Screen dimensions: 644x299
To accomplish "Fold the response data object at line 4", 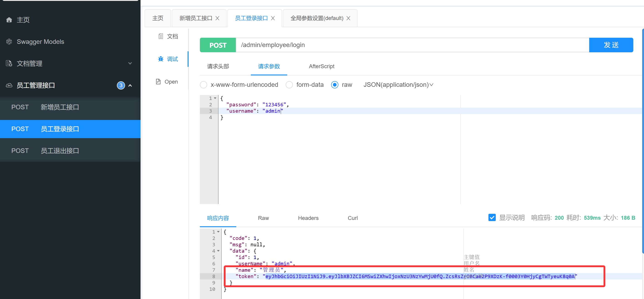I will (x=218, y=251).
